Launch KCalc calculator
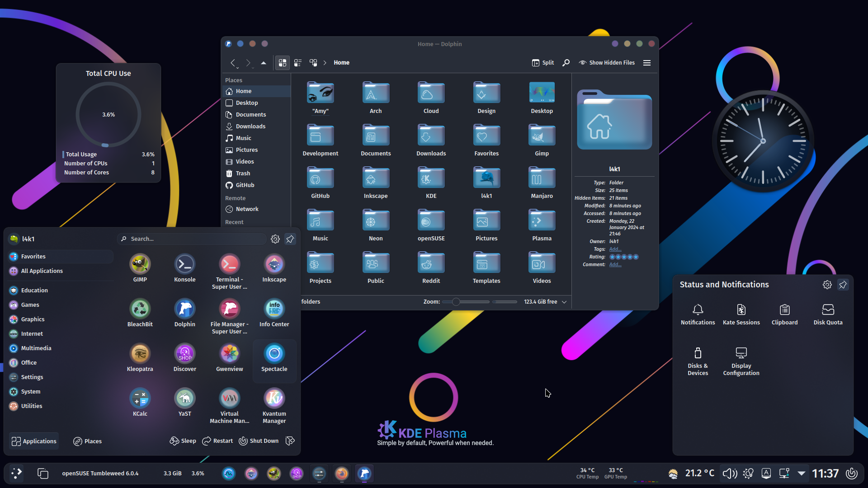This screenshot has width=868, height=488. pyautogui.click(x=140, y=403)
